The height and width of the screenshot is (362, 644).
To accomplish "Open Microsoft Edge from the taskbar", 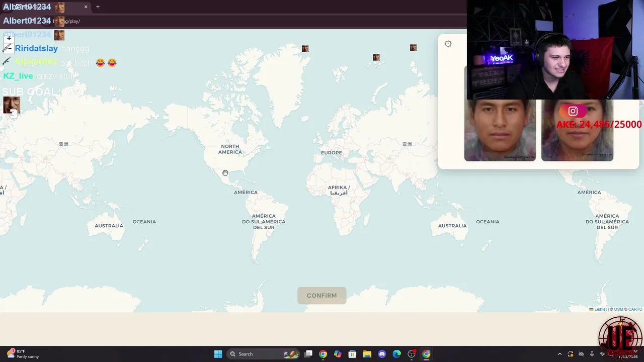I will pos(396,354).
